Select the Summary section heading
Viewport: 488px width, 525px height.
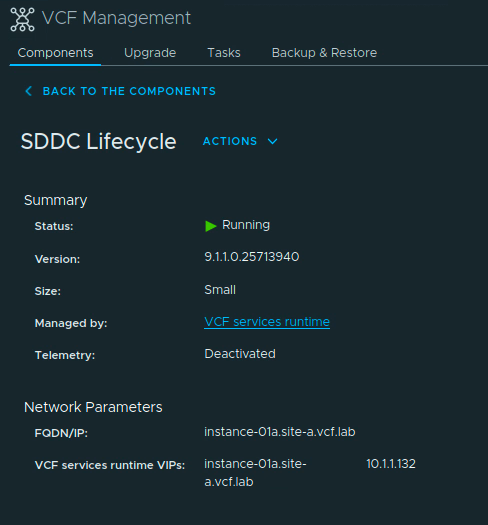[x=56, y=200]
